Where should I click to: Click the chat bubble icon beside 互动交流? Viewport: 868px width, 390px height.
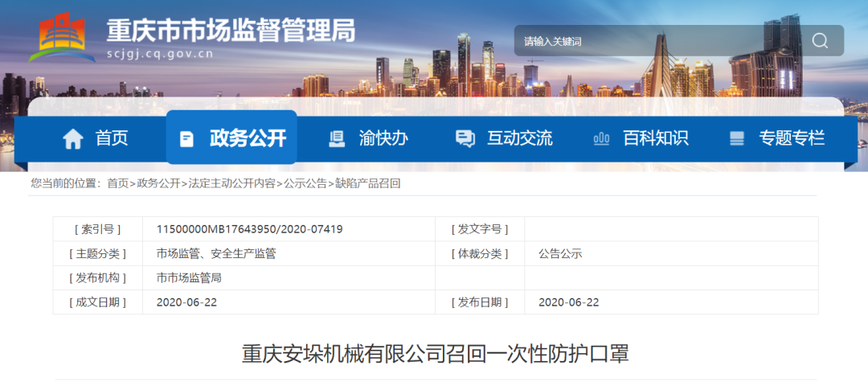coord(465,139)
